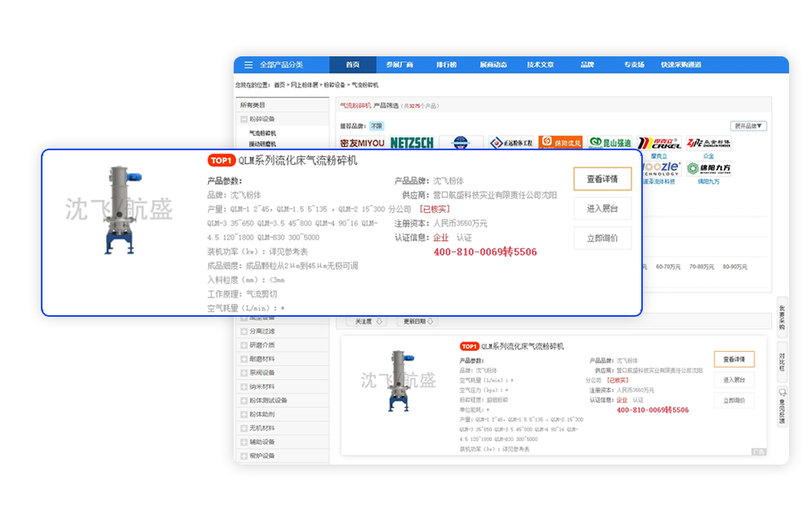
Task: Expand the 耐磨材料 category
Action: point(244,359)
